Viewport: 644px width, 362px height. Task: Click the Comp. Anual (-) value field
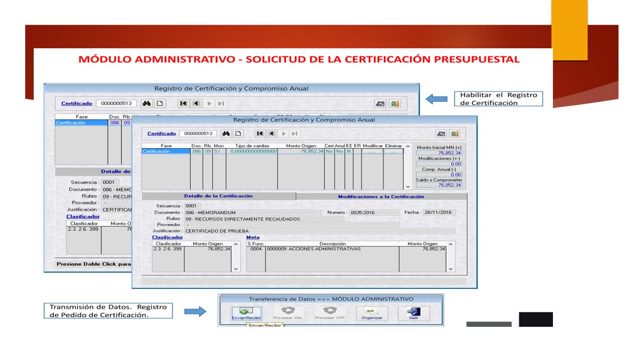tap(439, 174)
